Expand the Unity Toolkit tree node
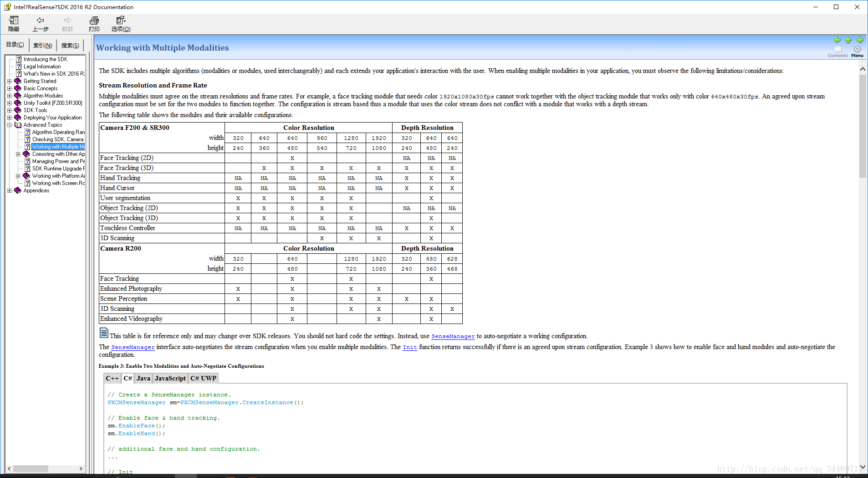 [x=9, y=103]
